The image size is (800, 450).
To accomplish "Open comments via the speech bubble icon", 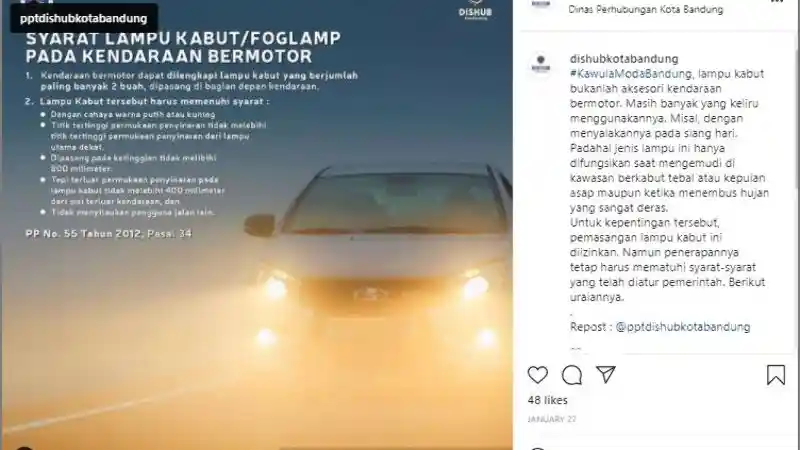I will 572,375.
